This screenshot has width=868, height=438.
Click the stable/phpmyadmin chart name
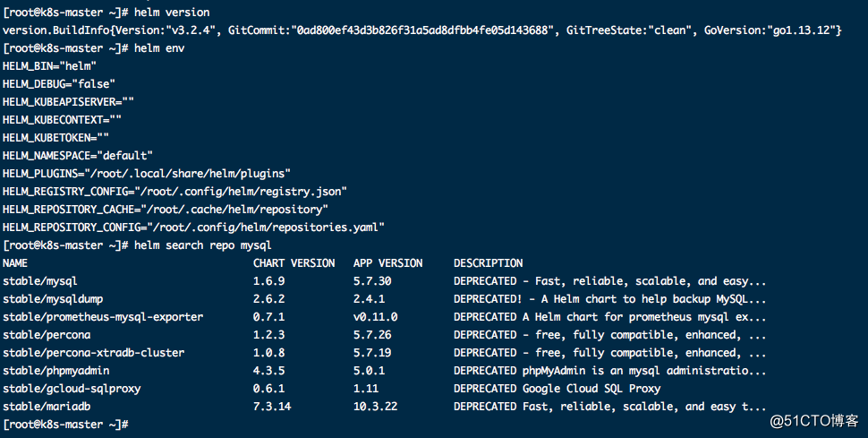pyautogui.click(x=55, y=370)
